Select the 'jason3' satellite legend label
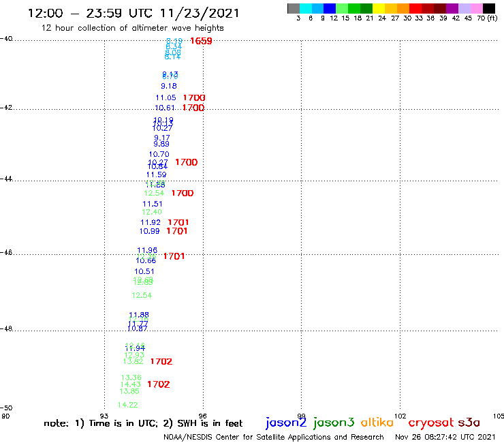The height and width of the screenshot is (443, 504). point(334,423)
